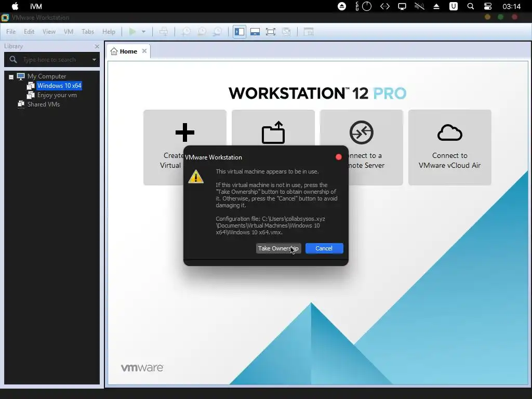Click the CPU usage gauge icon
Viewport: 532px width, 399px height.
point(366,6)
